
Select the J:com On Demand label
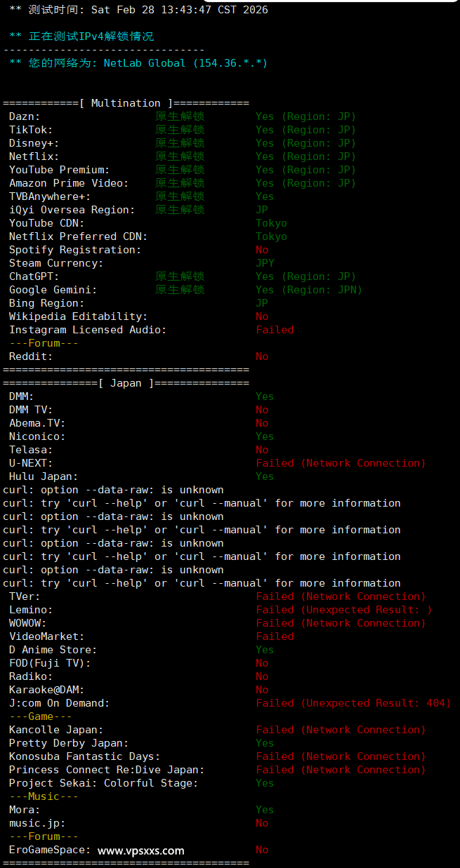click(59, 703)
